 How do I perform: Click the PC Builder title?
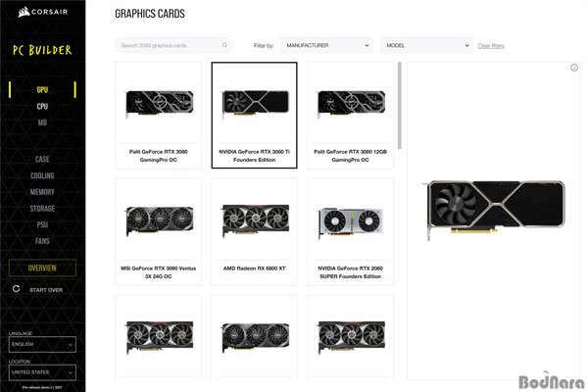(42, 50)
